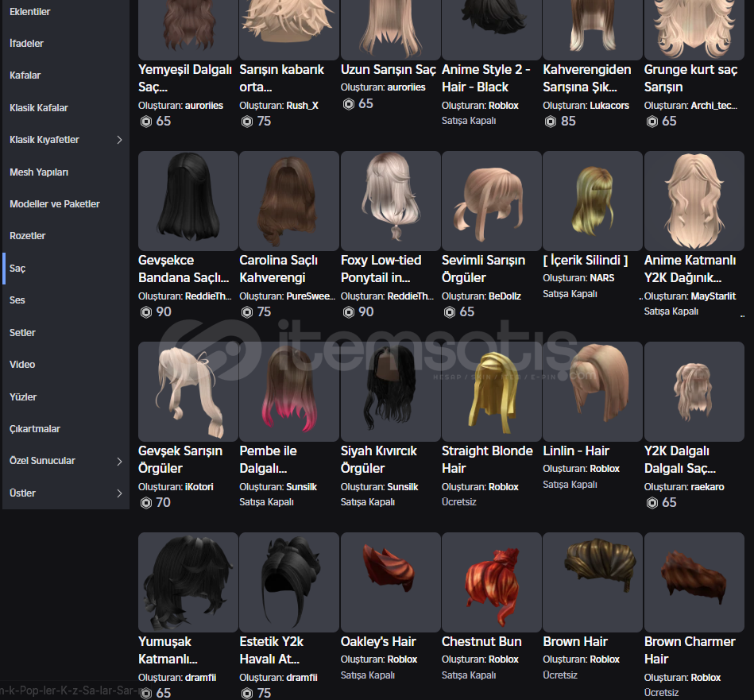The height and width of the screenshot is (700, 754).
Task: Open Gevşekce Bandana Saçlı hair thumbnail
Action: coord(188,201)
